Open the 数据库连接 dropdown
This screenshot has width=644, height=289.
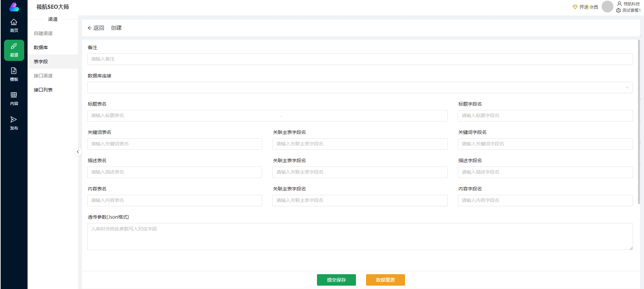point(360,87)
